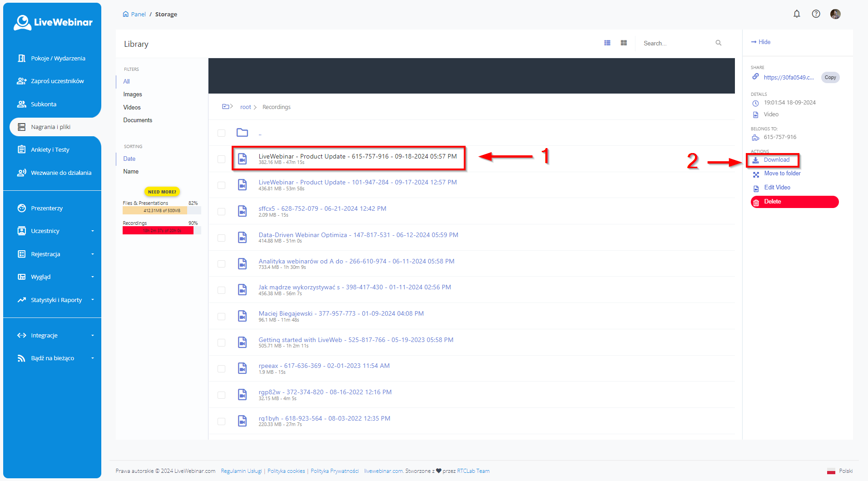The image size is (868, 481).
Task: Switch to list view layout icon
Action: point(607,43)
